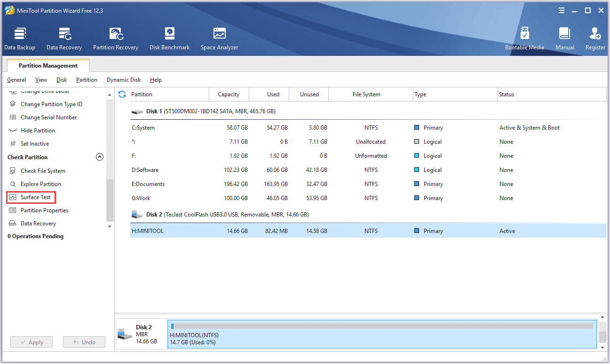Select the Partition Management tab
The height and width of the screenshot is (364, 610).
tap(48, 66)
